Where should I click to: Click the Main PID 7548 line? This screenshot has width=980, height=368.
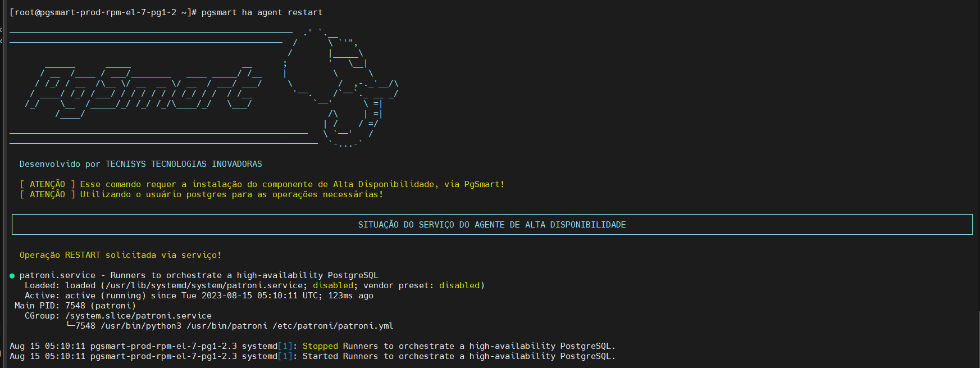pos(75,306)
